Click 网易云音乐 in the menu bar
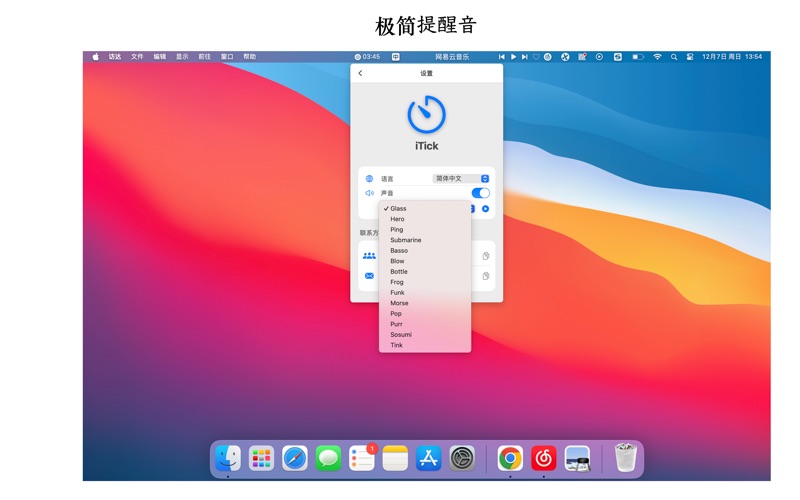Viewport: 800px width, 500px height. (452, 57)
